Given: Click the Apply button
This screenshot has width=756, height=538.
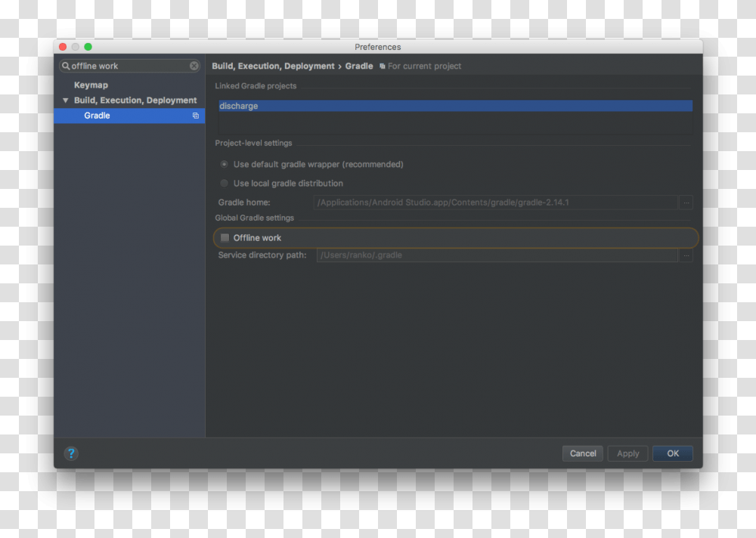Looking at the screenshot, I should coord(627,453).
